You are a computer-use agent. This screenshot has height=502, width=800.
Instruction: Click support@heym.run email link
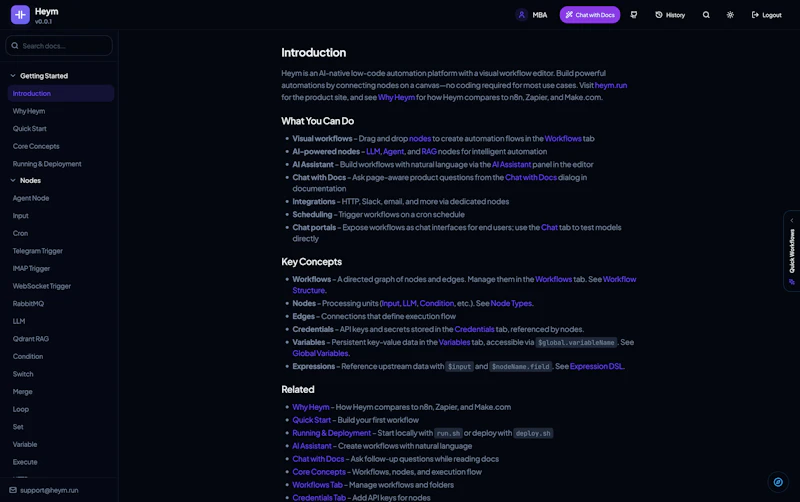pyautogui.click(x=49, y=490)
